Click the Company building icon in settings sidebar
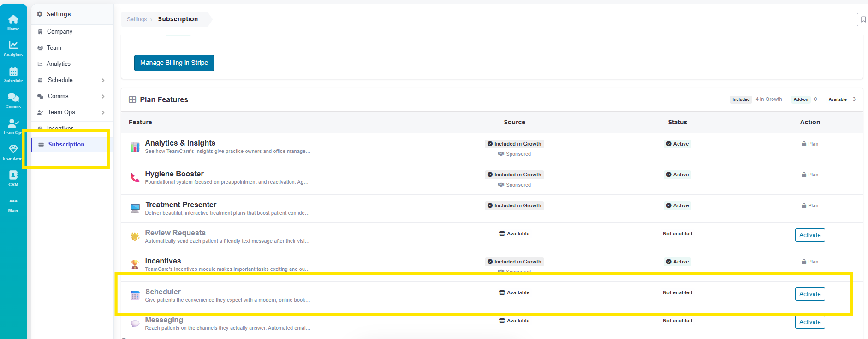Screen dimensions: 868x339 (x=40, y=32)
